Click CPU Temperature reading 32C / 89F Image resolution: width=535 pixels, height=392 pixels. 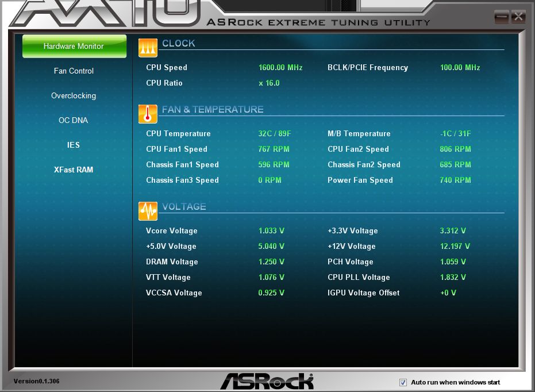coord(275,133)
